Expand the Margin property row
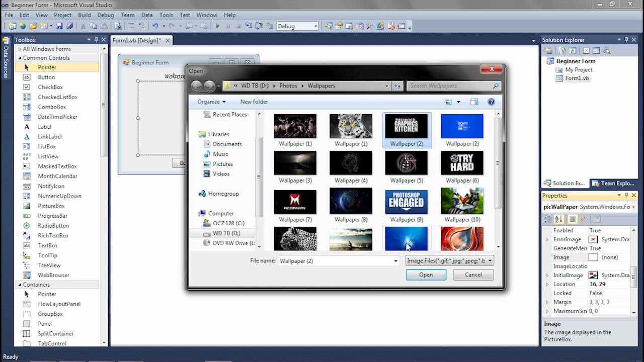 click(x=547, y=303)
